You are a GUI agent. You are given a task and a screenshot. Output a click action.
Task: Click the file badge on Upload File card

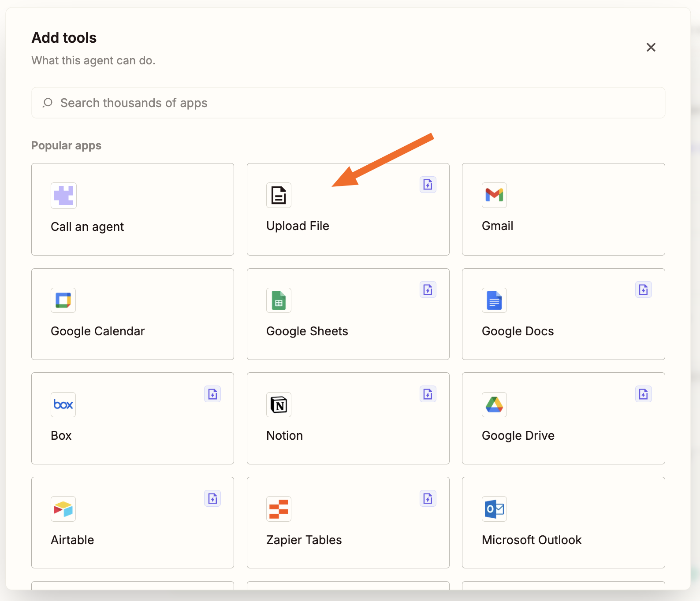pos(428,185)
